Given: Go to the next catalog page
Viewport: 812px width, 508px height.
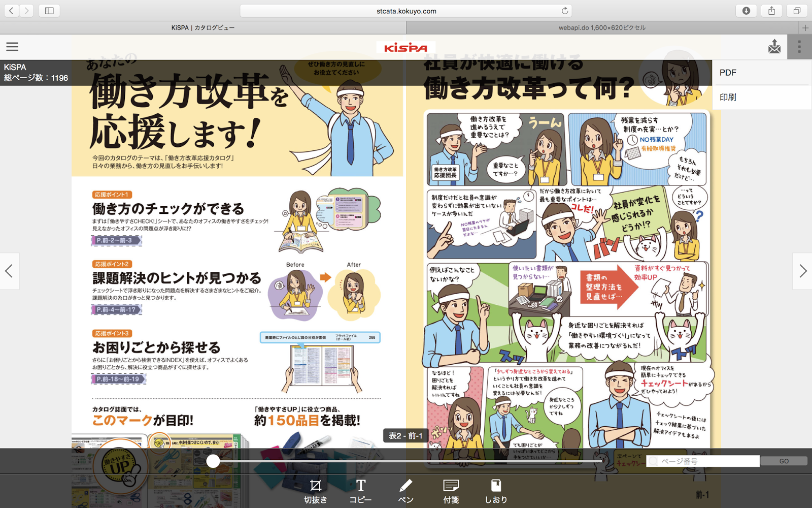Looking at the screenshot, I should (802, 271).
